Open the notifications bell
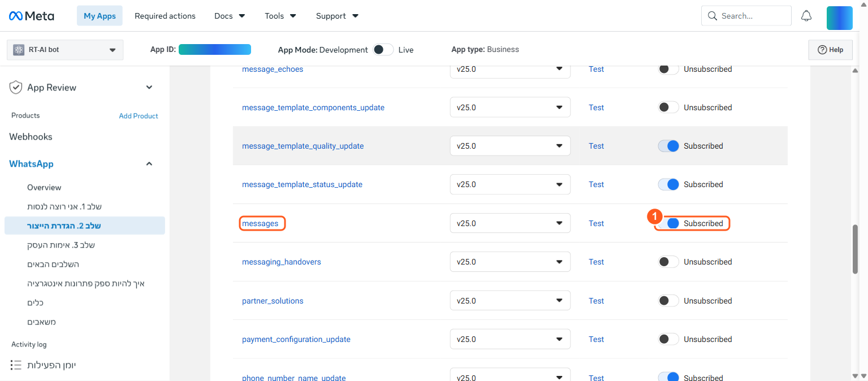 [x=806, y=16]
